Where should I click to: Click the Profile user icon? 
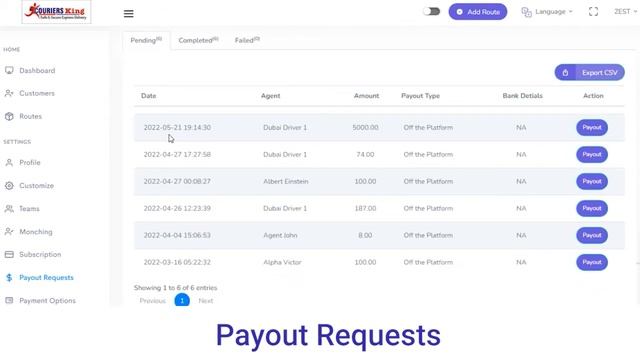click(9, 162)
